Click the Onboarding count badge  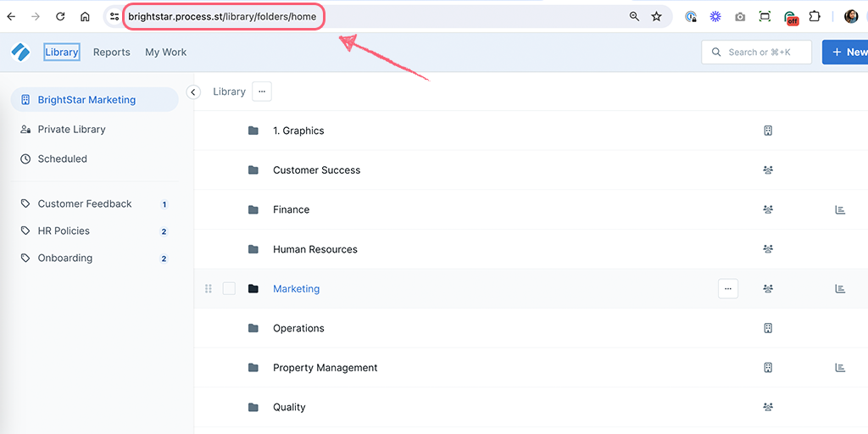(164, 259)
